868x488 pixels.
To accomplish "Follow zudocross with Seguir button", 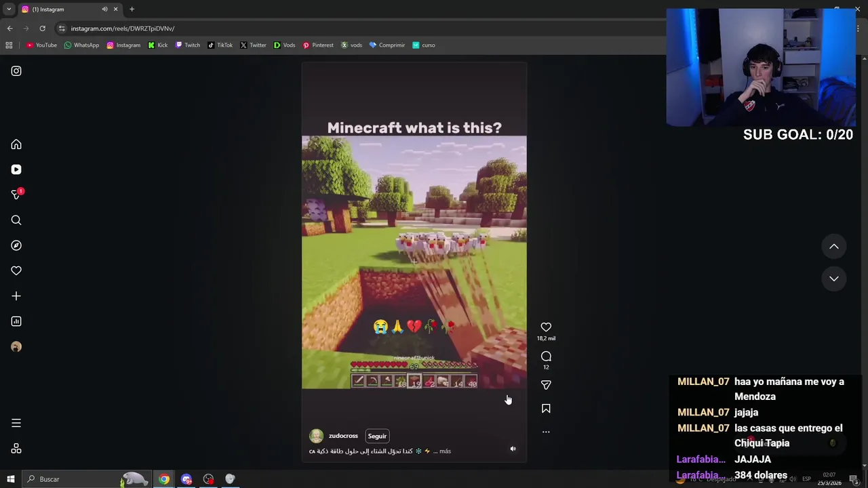I will [x=377, y=436].
